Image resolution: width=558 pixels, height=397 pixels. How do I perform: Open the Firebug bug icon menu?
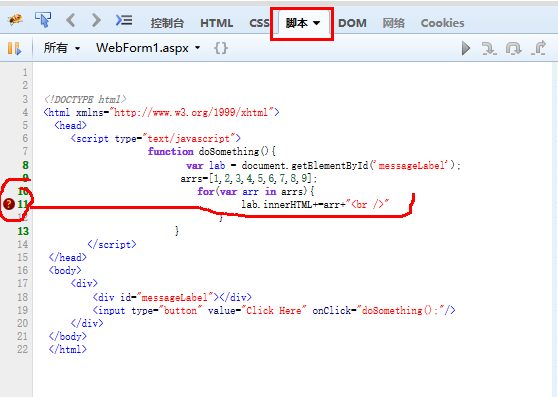(15, 20)
